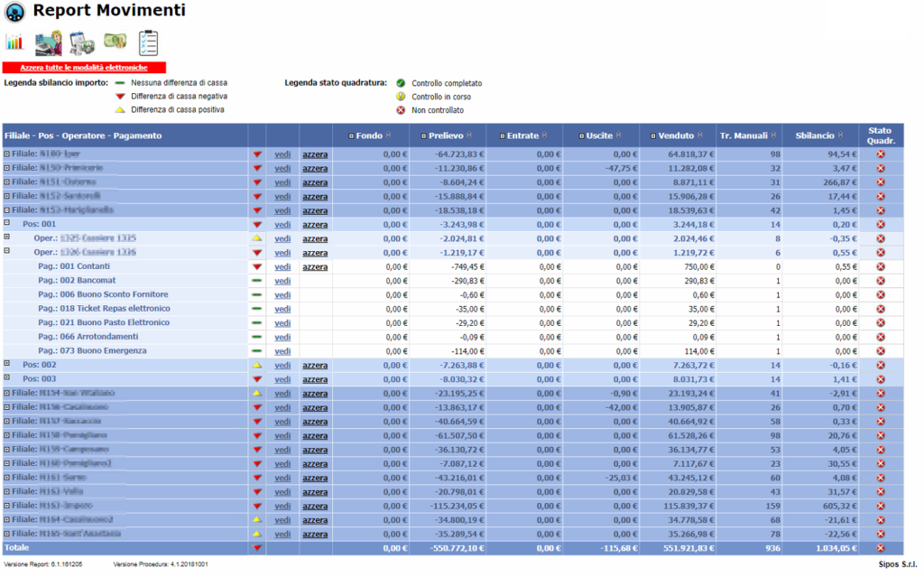Click 'azzera' link on Pos: 003 row
The image size is (924, 577).
315,379
